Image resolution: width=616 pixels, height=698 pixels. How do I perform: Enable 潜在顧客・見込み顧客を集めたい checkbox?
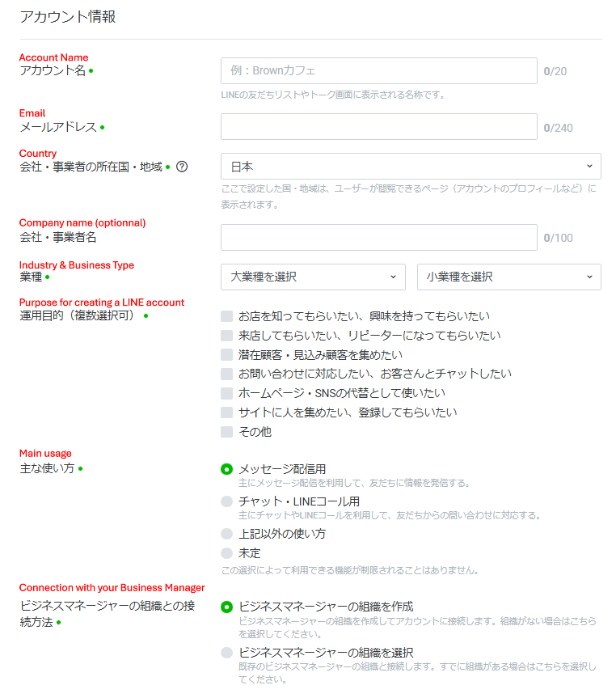227,355
